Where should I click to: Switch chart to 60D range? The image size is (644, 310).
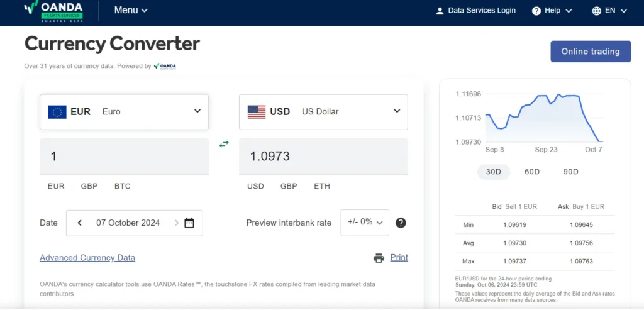pyautogui.click(x=532, y=172)
